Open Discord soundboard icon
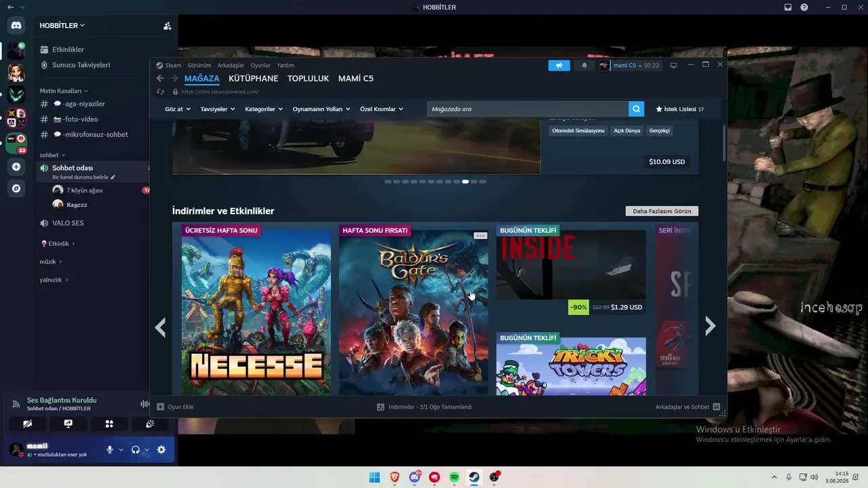 [x=150, y=424]
